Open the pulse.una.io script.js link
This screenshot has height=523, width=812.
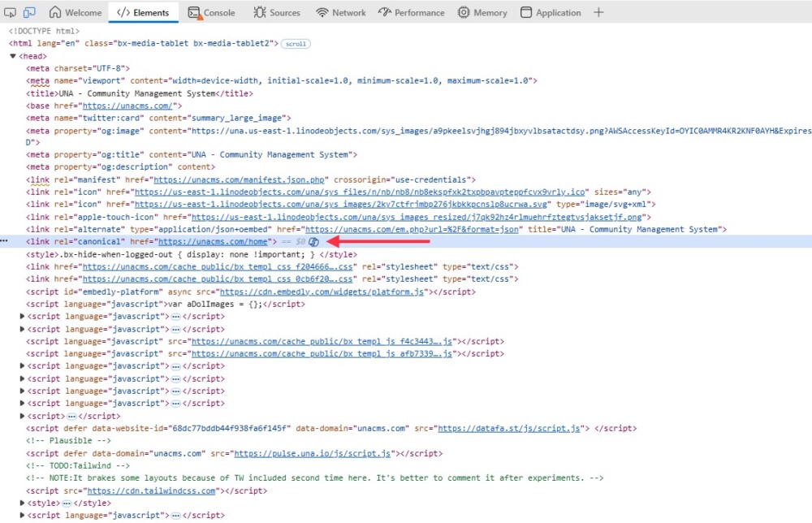coord(313,453)
